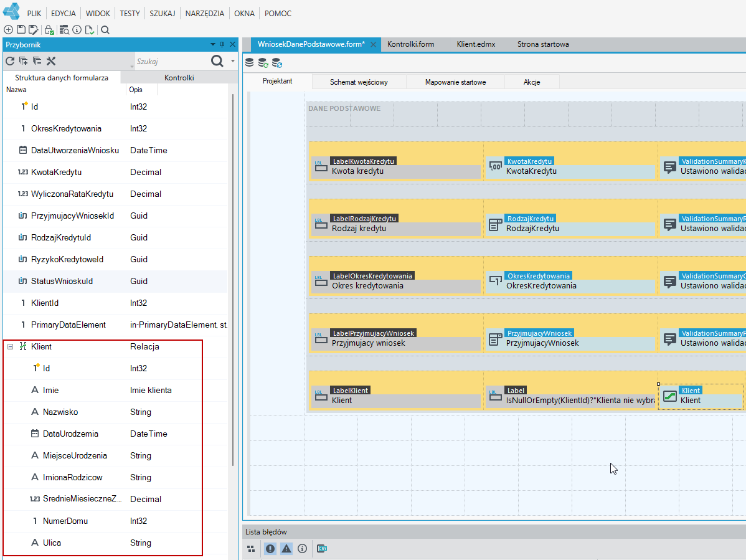This screenshot has width=746, height=560.
Task: Click the plain database icon in the form toolbar
Action: 249,63
